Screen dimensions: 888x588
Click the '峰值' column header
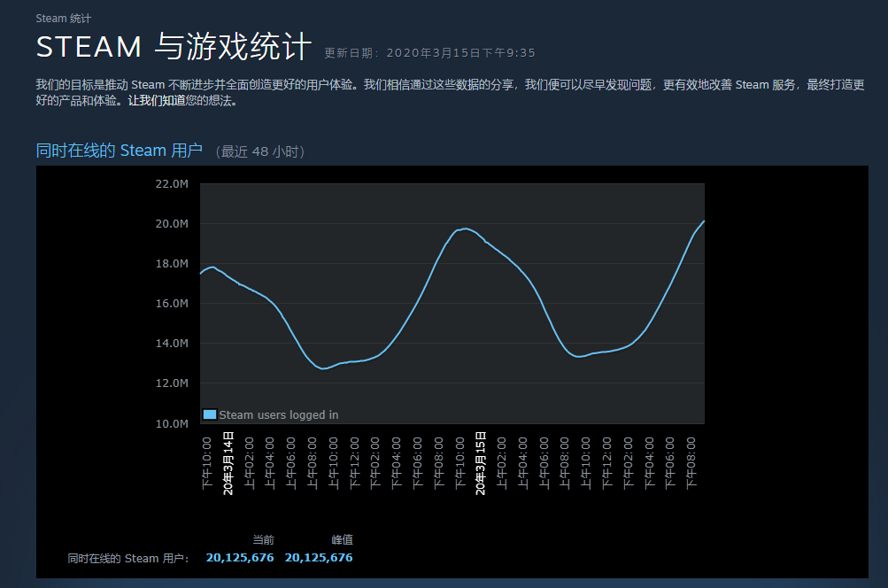click(342, 540)
